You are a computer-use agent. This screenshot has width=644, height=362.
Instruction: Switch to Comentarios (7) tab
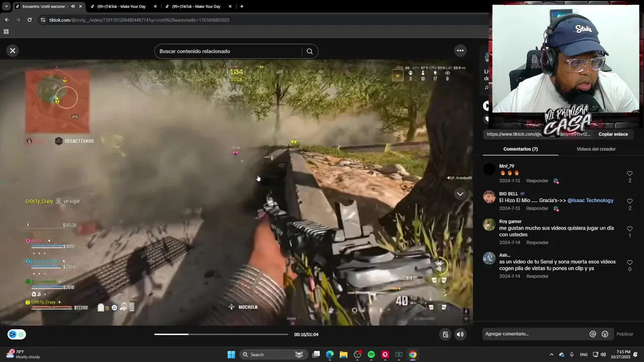coord(520,149)
